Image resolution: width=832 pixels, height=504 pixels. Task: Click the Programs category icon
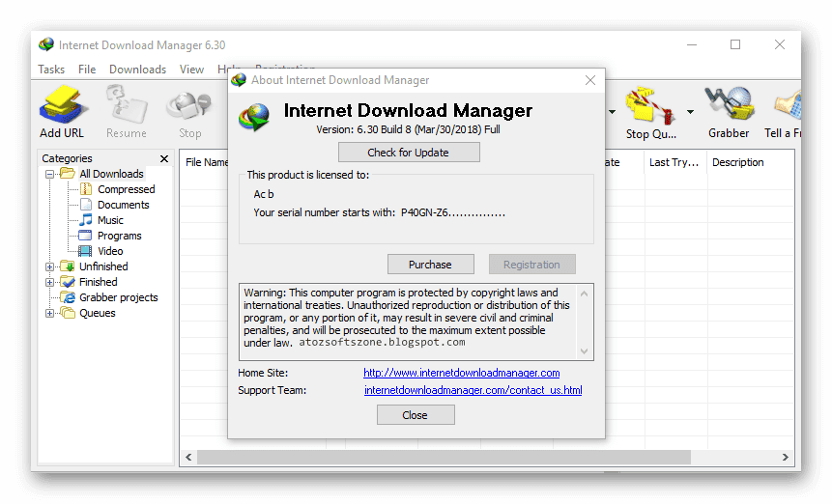click(x=85, y=236)
